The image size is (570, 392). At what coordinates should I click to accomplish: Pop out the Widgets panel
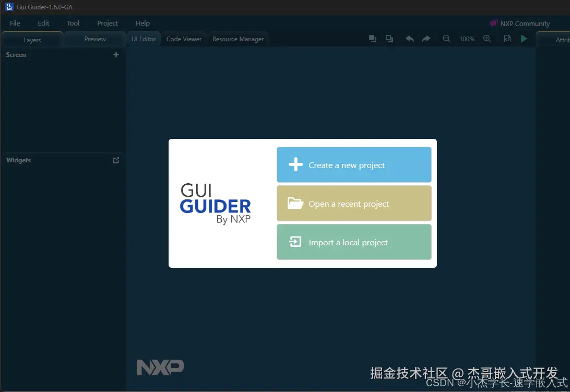click(x=116, y=160)
